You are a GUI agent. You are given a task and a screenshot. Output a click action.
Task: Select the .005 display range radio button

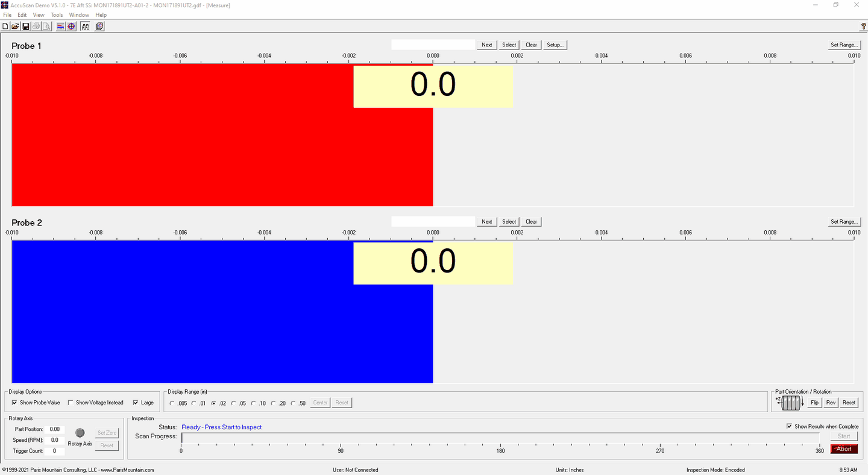click(x=173, y=403)
